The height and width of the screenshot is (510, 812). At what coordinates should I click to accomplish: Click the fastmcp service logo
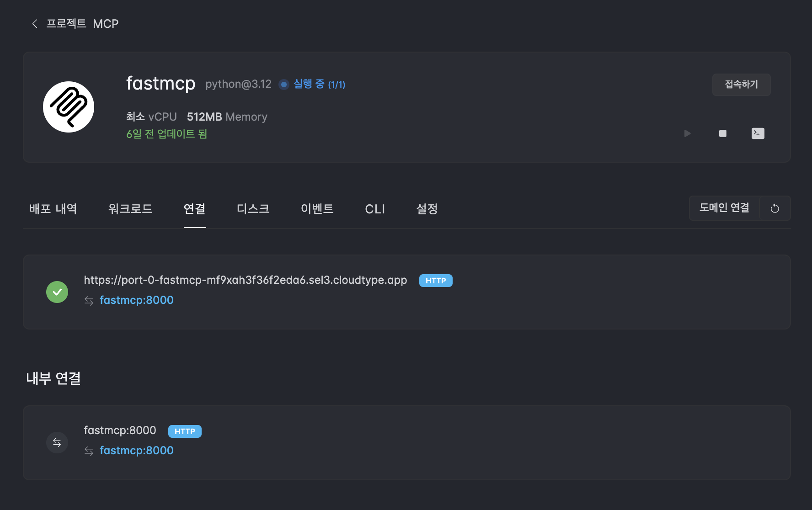tap(69, 107)
